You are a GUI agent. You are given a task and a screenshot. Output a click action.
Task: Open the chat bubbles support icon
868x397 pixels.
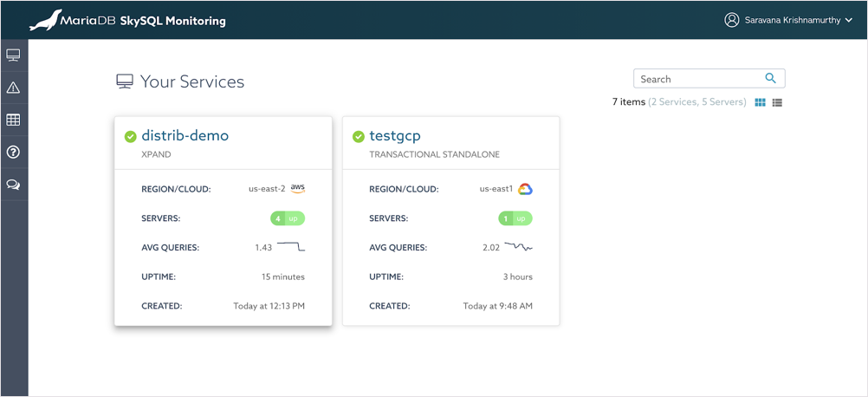[x=13, y=185]
